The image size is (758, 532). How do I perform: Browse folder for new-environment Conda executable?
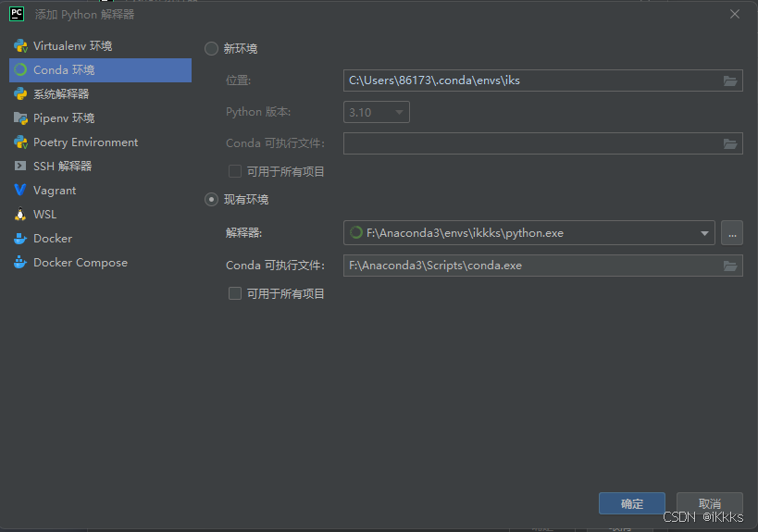730,143
